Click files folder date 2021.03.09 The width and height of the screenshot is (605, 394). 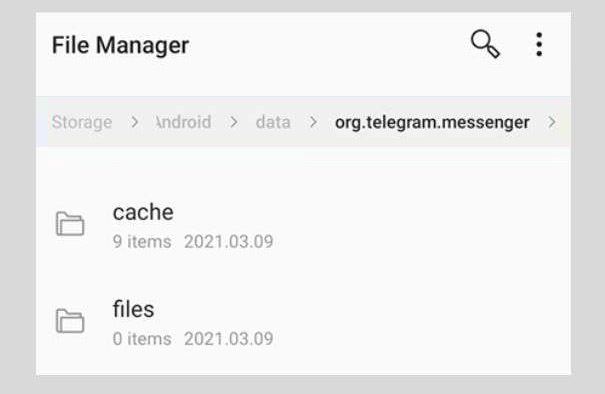pyautogui.click(x=229, y=339)
